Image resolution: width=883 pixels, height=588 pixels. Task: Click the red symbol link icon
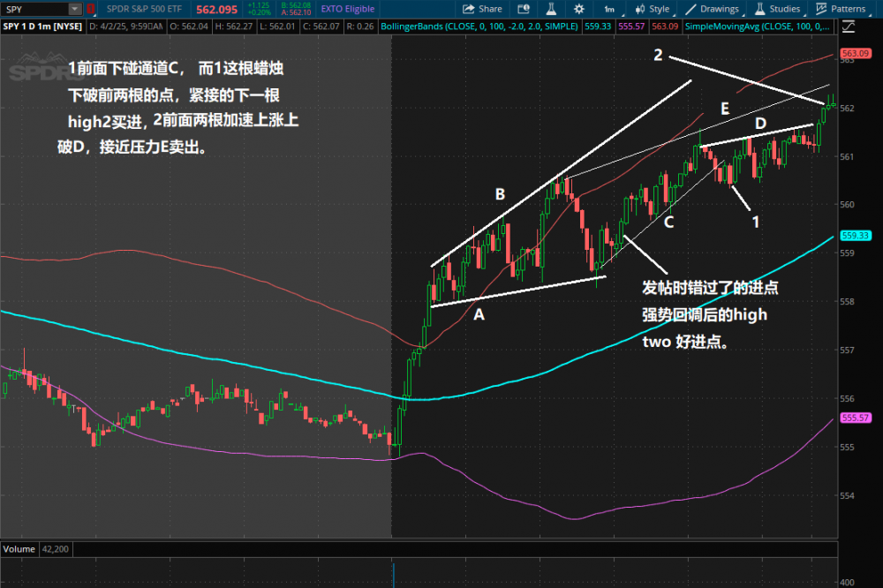pos(90,9)
